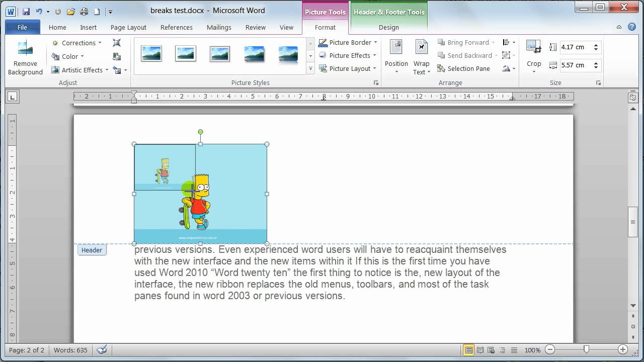Click the Word Help question mark icon
This screenshot has width=644, height=362.
tap(632, 27)
